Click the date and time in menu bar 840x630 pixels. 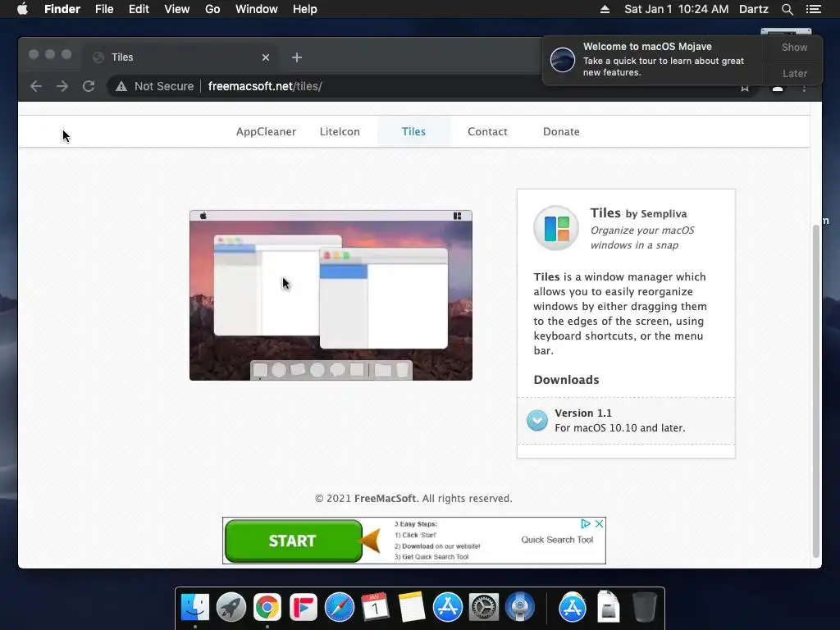(676, 9)
